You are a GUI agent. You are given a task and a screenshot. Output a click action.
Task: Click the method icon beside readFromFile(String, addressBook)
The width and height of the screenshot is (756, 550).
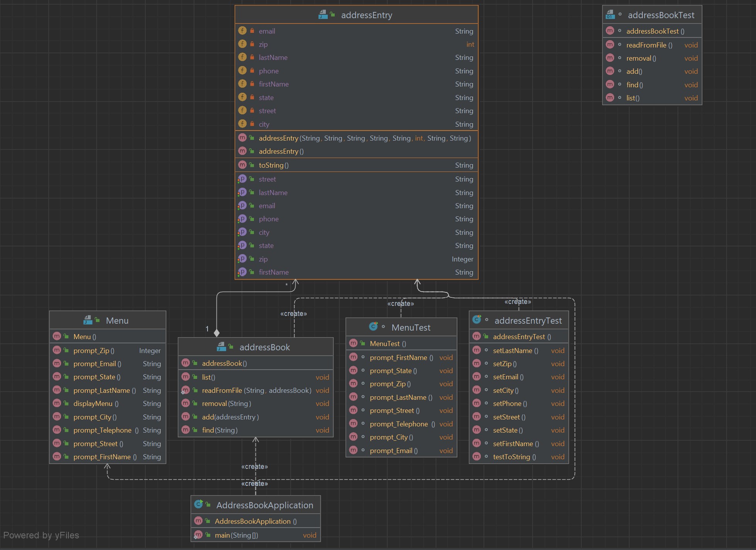pyautogui.click(x=186, y=390)
